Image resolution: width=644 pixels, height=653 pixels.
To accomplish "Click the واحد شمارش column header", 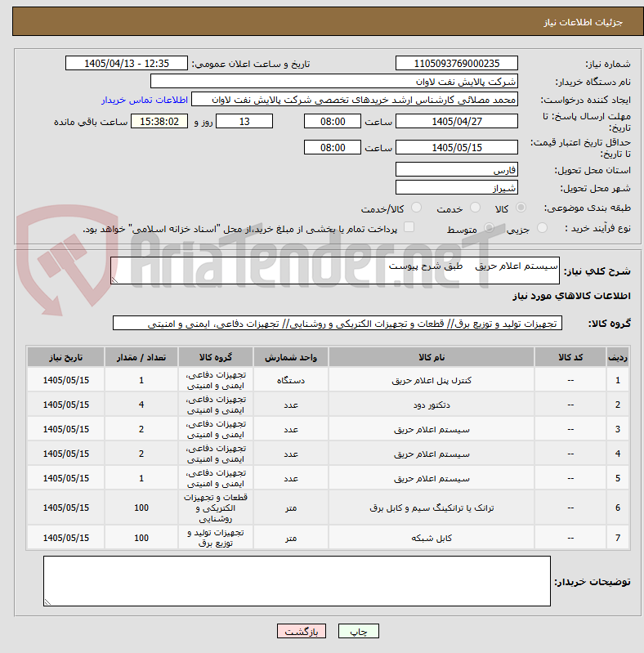I will click(x=291, y=357).
